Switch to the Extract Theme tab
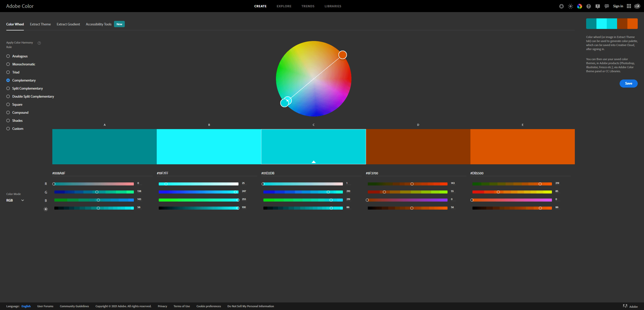Screen dimensions: 644x310 point(40,24)
